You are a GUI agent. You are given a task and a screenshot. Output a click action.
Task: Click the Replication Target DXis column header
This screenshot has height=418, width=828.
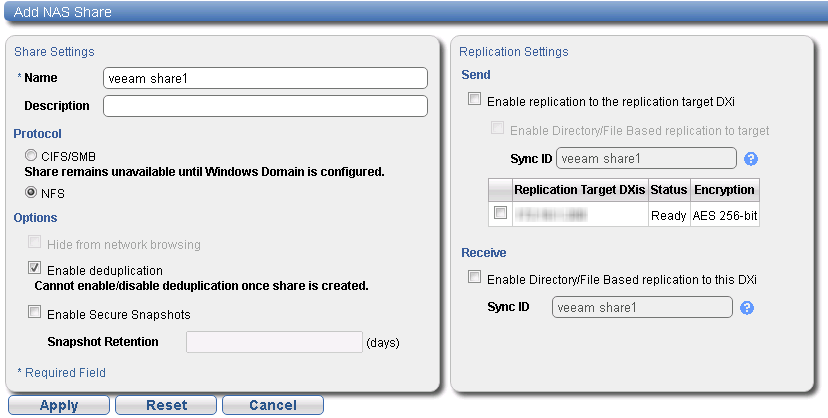(579, 190)
